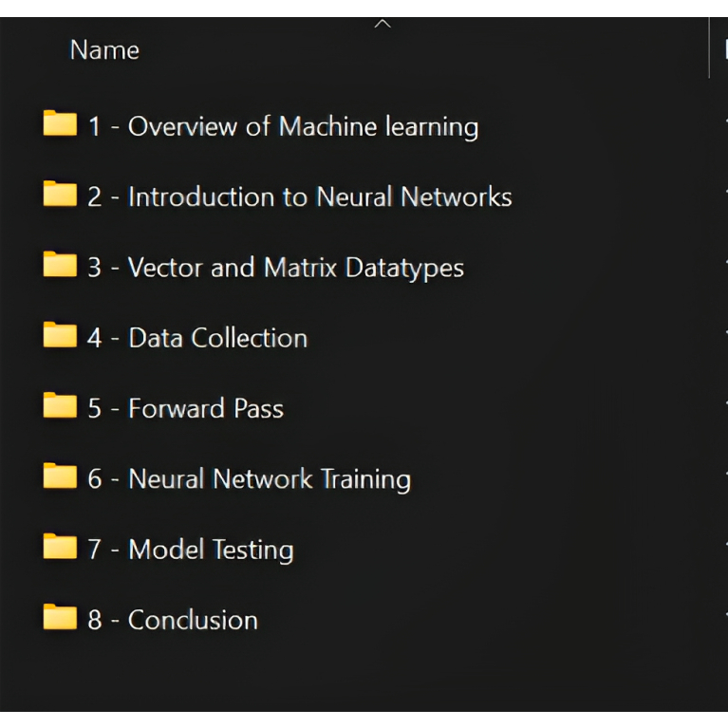The image size is (728, 728).
Task: Click the '2 - Introduction to Neural Networks' label
Action: pos(300,197)
